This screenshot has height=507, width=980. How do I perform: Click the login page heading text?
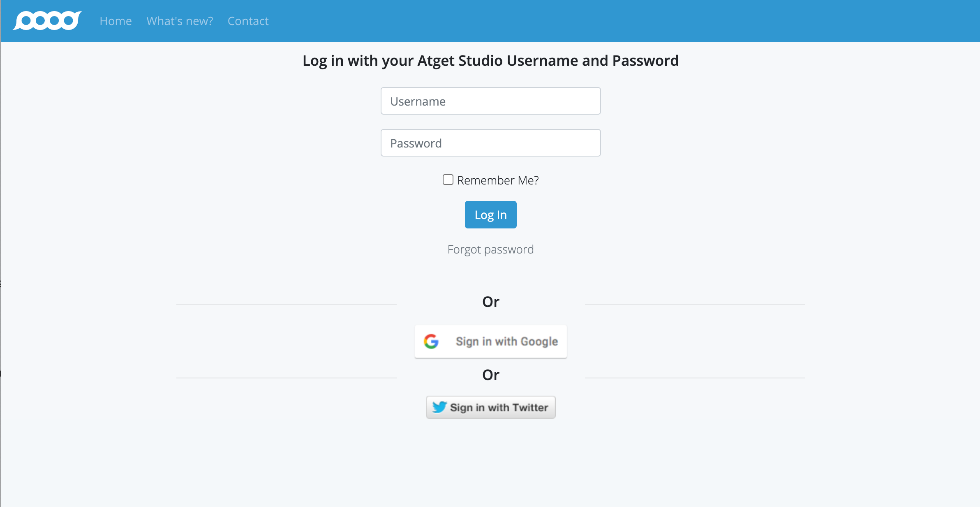490,60
